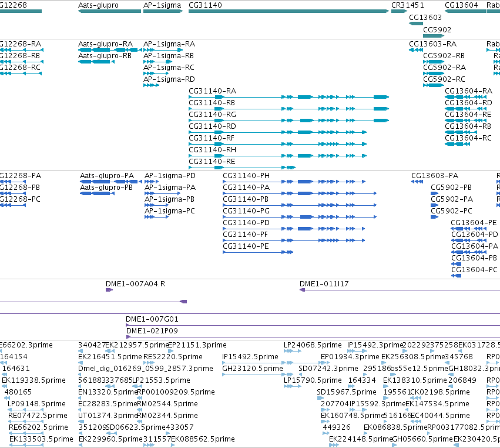500x448 pixels.
Task: Open transcript label Aats-glupro-RA
Action: coord(105,44)
